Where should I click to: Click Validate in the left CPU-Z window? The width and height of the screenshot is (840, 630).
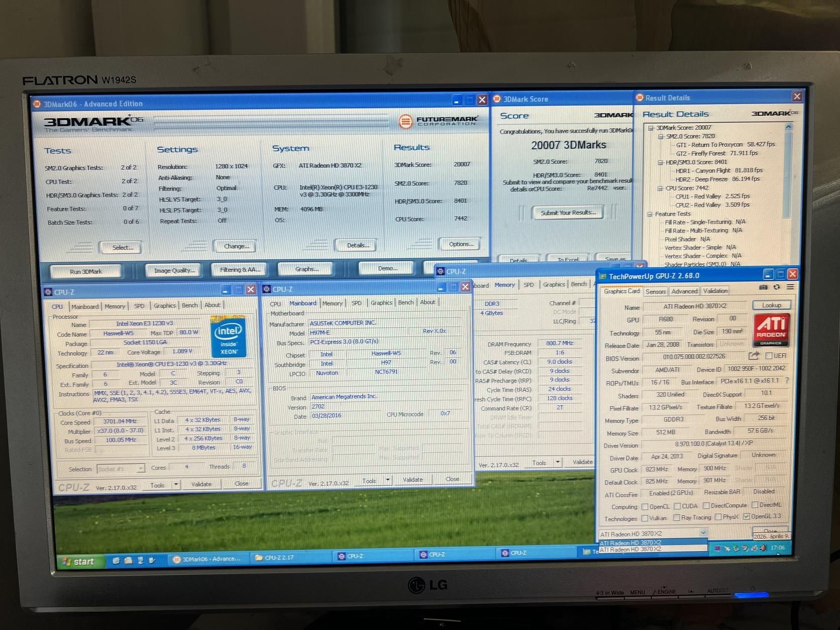(x=201, y=484)
